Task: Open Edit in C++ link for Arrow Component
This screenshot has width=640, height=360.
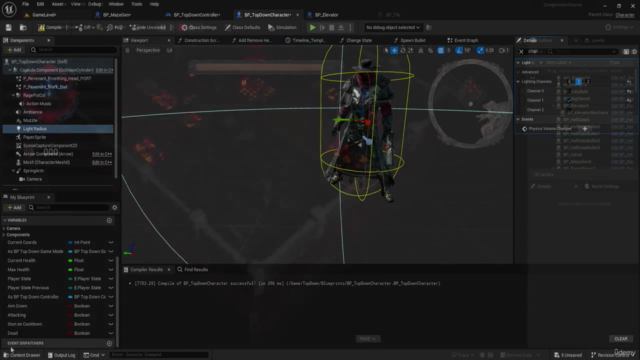Action: click(x=102, y=154)
